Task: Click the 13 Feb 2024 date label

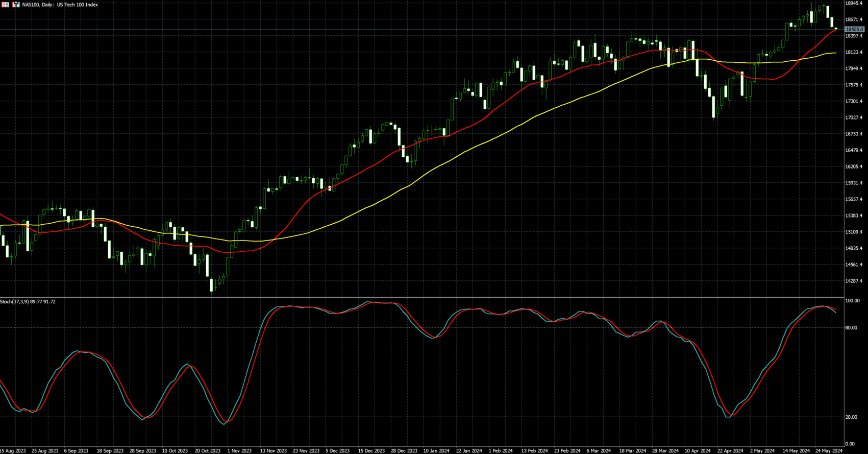Action: pos(534,451)
